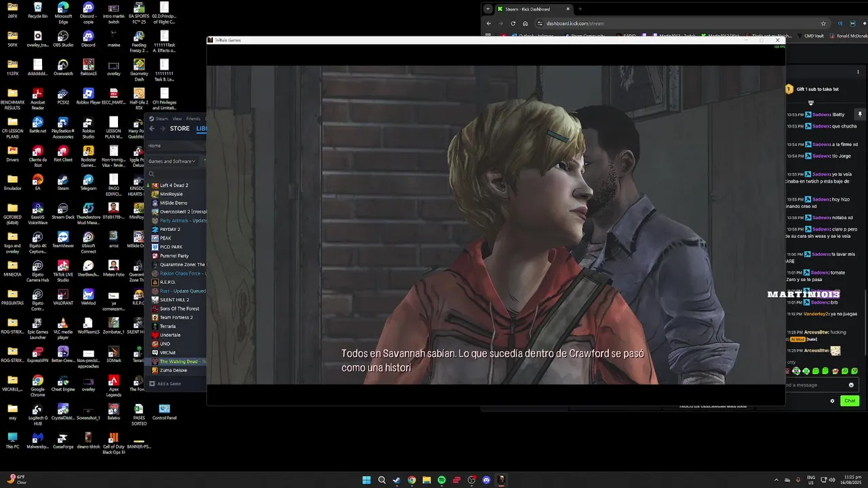Select Left 4 Dead 2 in Steam library
The width and height of the screenshot is (868, 488).
(x=174, y=185)
